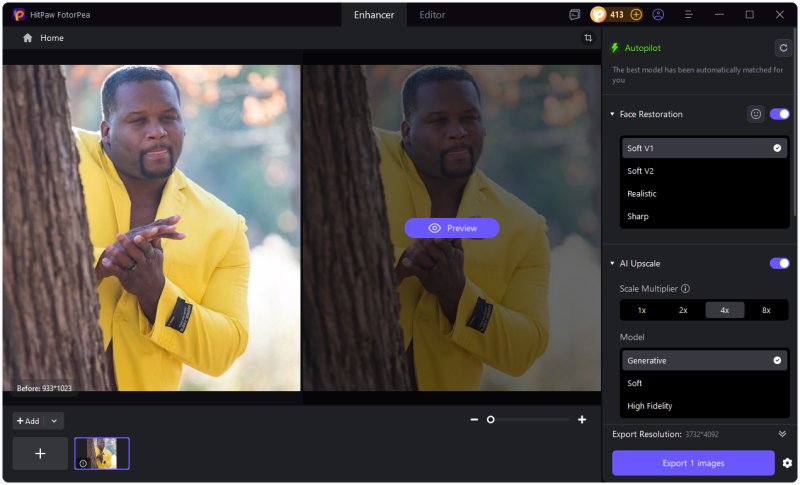This screenshot has height=485, width=800.
Task: Switch to the Enhancer tab
Action: (374, 15)
